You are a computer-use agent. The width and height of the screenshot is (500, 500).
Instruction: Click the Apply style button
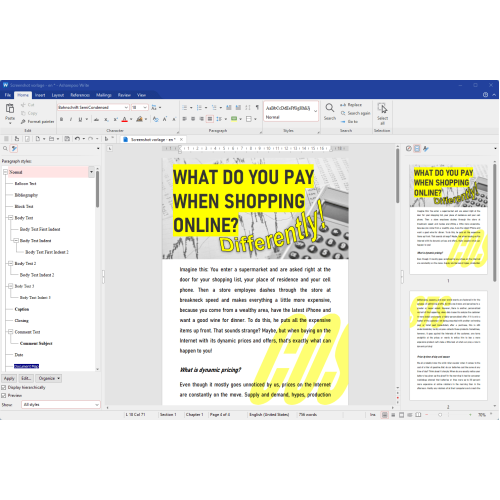click(x=9, y=378)
